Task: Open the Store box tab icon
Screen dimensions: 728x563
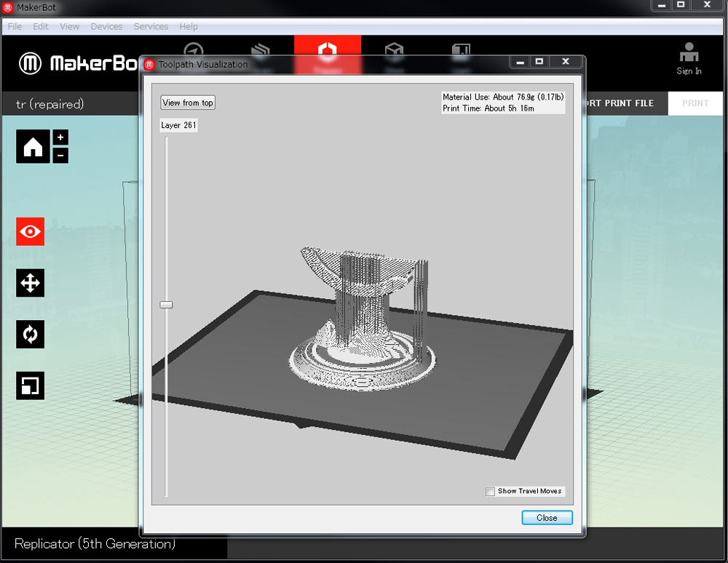Action: click(394, 49)
